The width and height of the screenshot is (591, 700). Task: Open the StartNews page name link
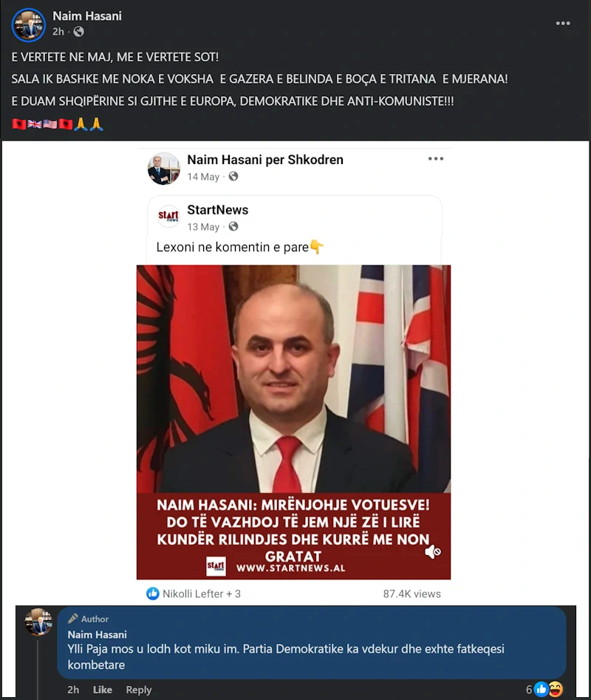point(218,210)
